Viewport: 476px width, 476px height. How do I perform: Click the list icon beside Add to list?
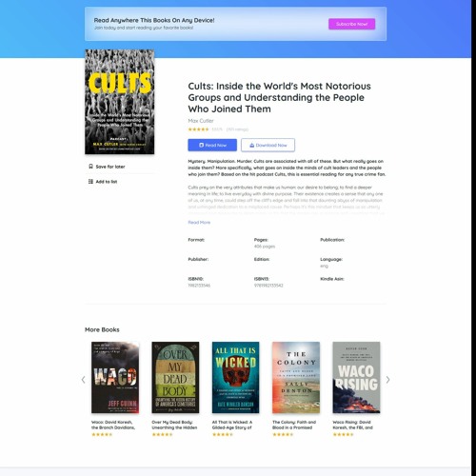coord(90,182)
